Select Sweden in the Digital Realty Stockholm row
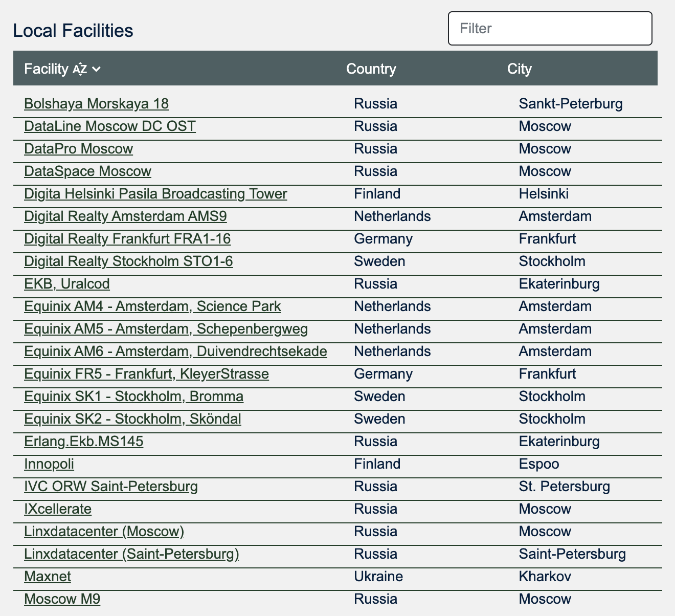Image resolution: width=675 pixels, height=616 pixels. [x=379, y=261]
